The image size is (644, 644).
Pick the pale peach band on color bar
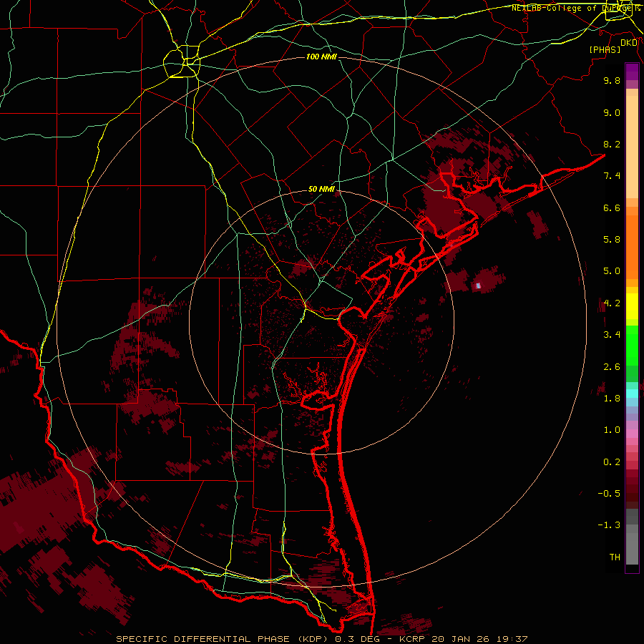(632, 147)
